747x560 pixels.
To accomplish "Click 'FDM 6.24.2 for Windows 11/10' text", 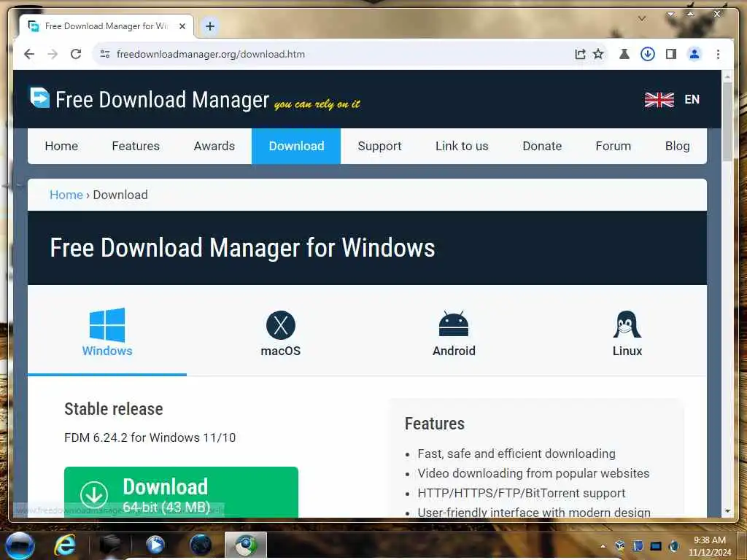I will (150, 437).
